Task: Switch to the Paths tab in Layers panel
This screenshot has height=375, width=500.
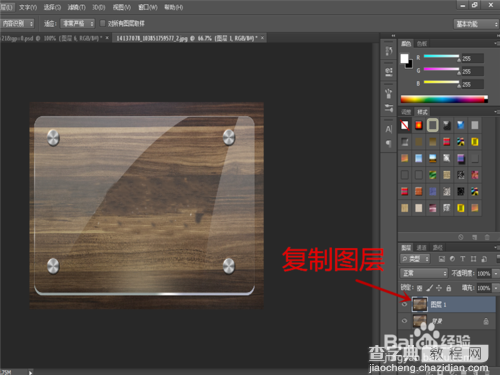Action: (x=437, y=248)
